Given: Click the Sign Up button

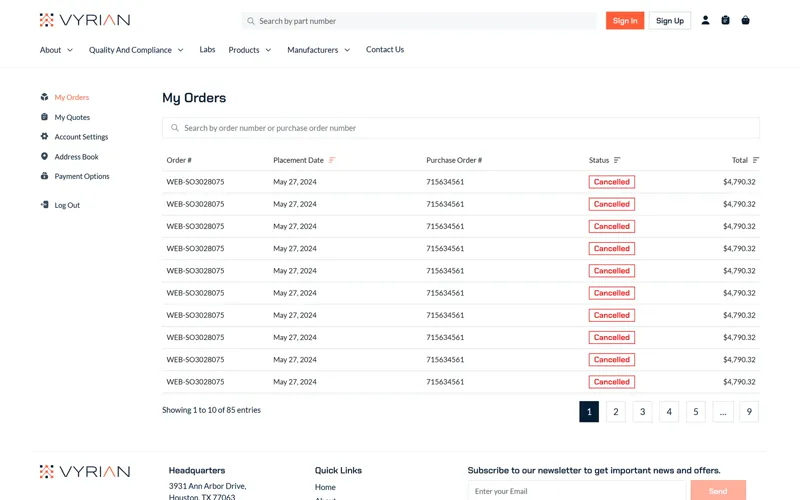Looking at the screenshot, I should pyautogui.click(x=670, y=20).
